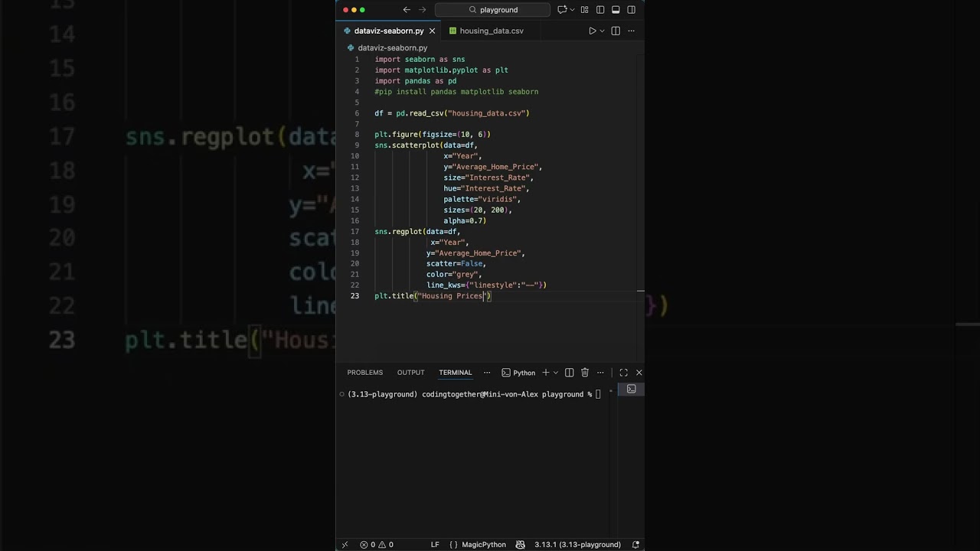Maximize the panel size
The height and width of the screenshot is (551, 980).
coord(623,373)
